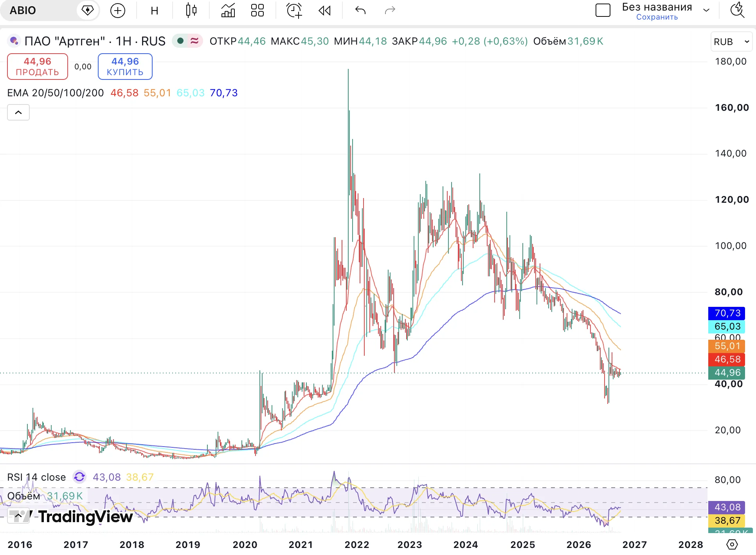The height and width of the screenshot is (555, 756).
Task: Collapse the indicator legend under EMA
Action: tap(18, 113)
